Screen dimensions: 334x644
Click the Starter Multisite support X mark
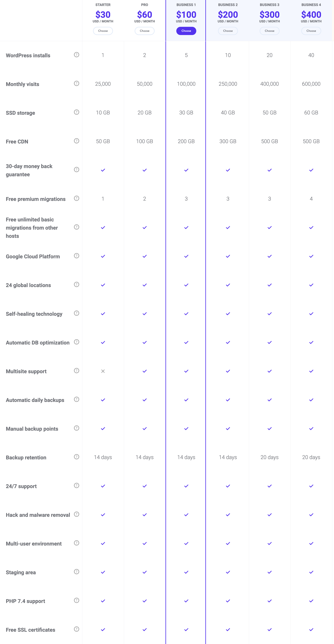click(103, 371)
